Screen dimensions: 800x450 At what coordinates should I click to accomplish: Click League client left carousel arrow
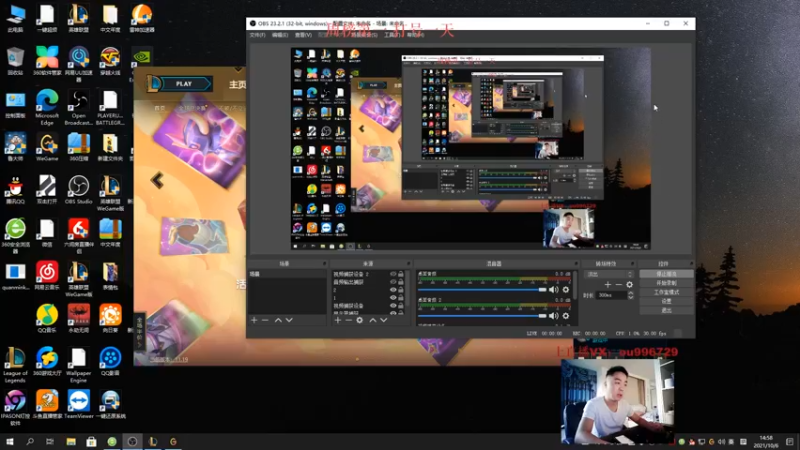click(157, 180)
